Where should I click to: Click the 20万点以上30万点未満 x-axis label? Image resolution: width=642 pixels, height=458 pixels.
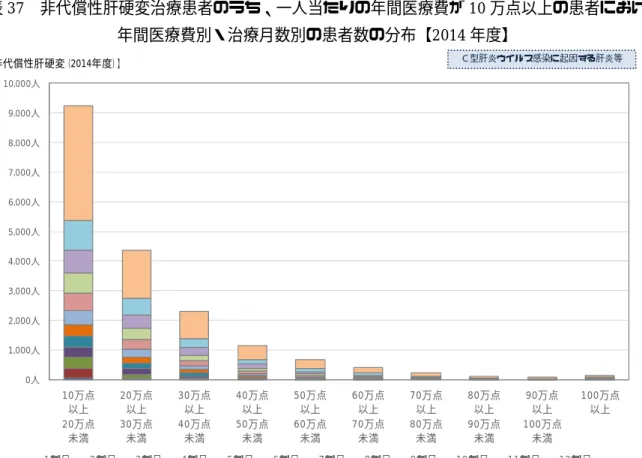[136, 417]
